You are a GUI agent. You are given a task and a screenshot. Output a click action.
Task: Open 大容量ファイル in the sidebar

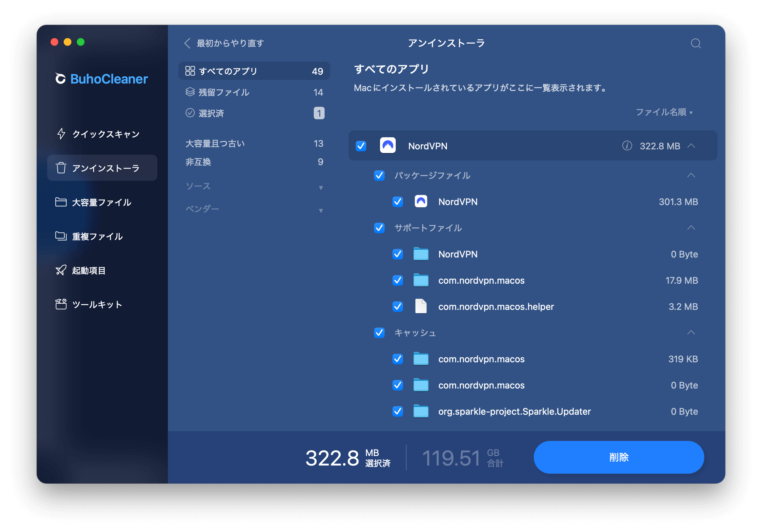[102, 202]
